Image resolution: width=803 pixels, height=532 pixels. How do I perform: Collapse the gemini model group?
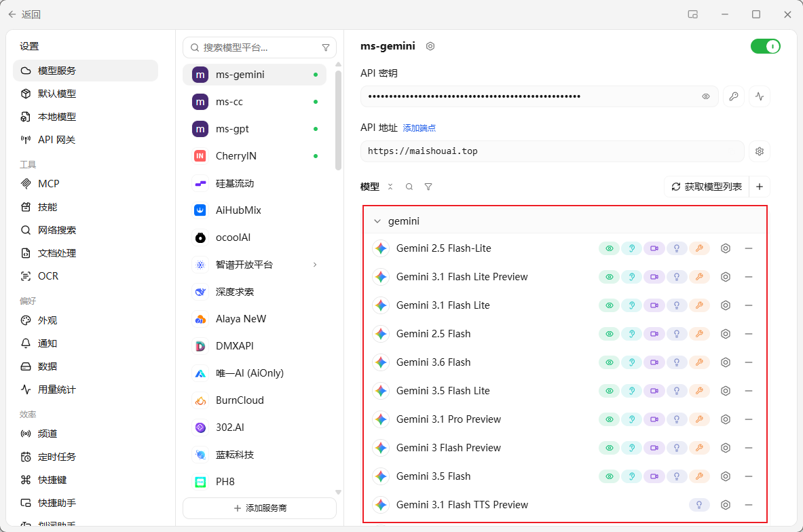[377, 221]
